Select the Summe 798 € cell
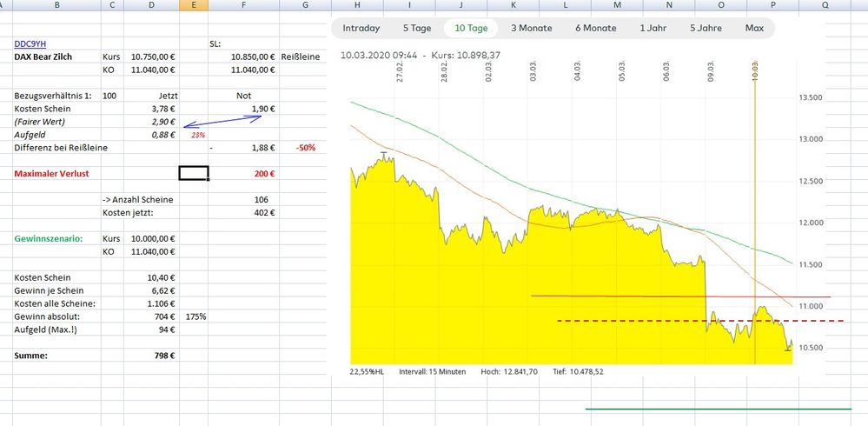 [x=151, y=356]
